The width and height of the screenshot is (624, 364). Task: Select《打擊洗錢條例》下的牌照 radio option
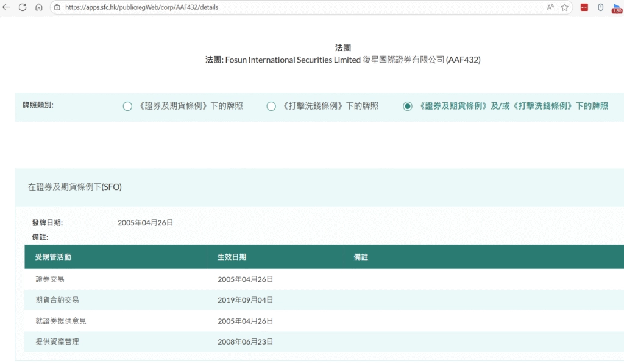point(272,107)
